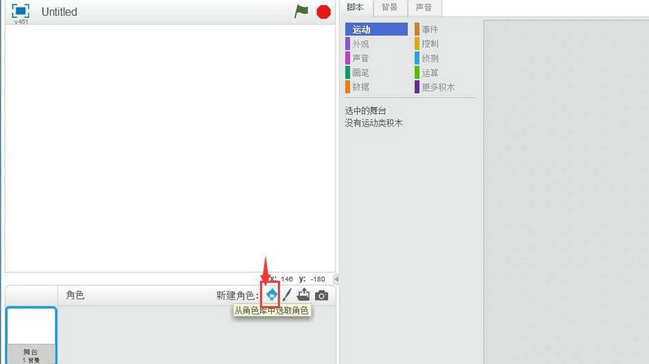The height and width of the screenshot is (364, 649).
Task: Select the 舞台 stage thumbnail
Action: 31,335
